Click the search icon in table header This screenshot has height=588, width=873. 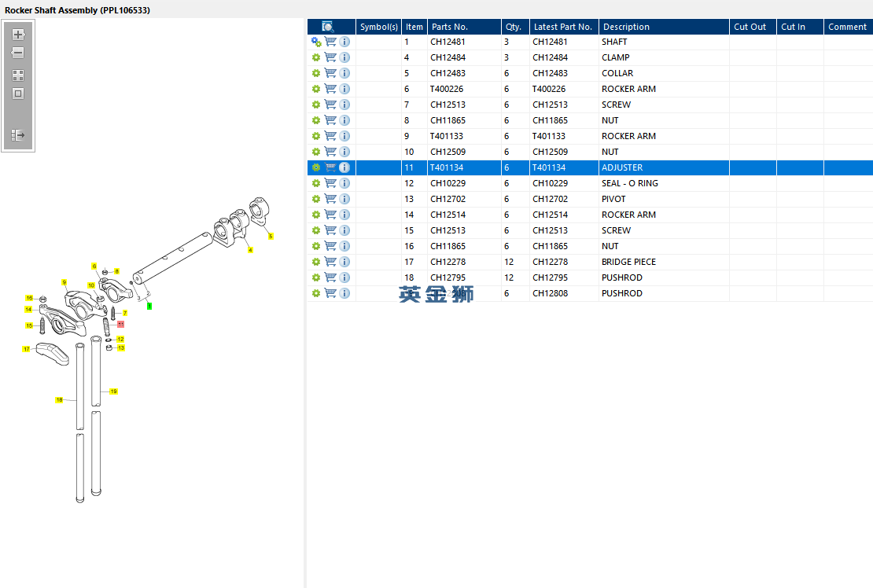(328, 27)
